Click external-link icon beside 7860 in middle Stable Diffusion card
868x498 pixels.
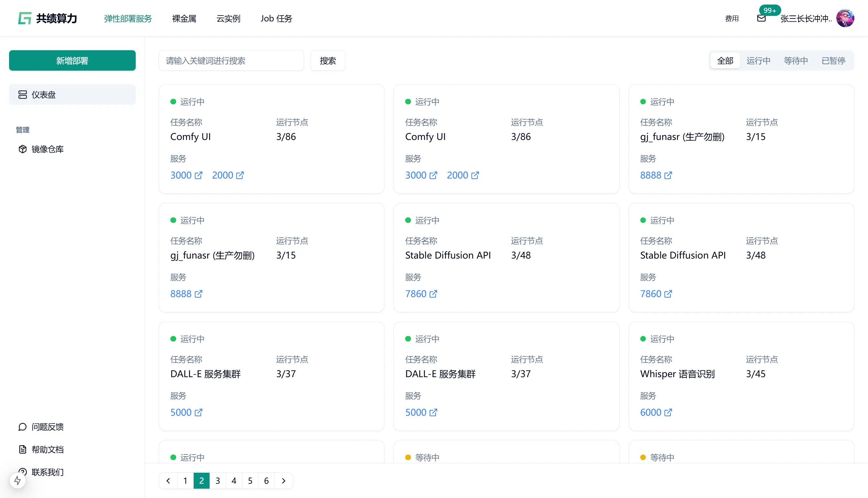click(x=433, y=294)
